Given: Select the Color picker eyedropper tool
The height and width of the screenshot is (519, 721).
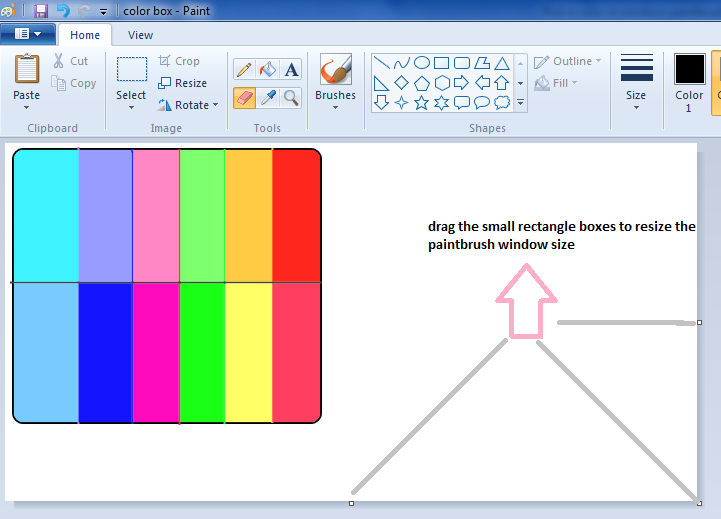Looking at the screenshot, I should click(268, 97).
